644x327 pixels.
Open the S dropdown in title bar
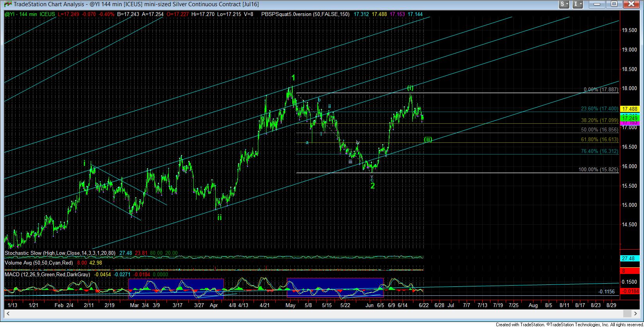(x=564, y=4)
